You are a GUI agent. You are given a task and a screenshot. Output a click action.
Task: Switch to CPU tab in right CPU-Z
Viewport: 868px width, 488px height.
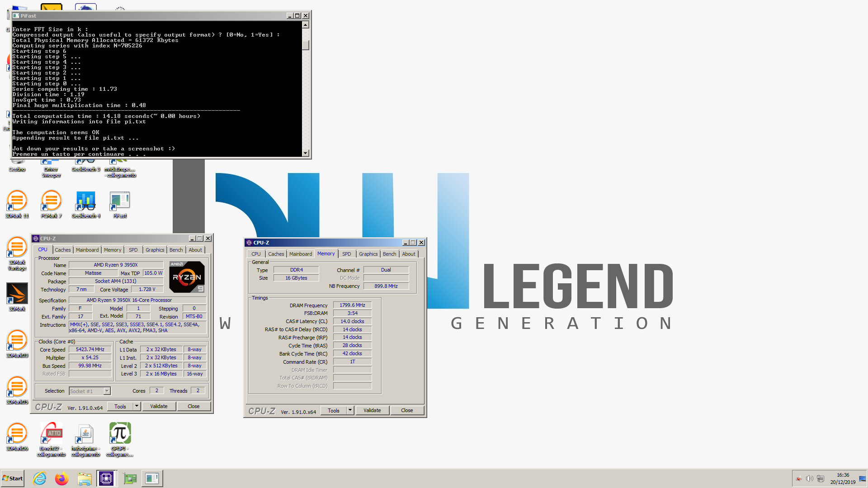256,254
